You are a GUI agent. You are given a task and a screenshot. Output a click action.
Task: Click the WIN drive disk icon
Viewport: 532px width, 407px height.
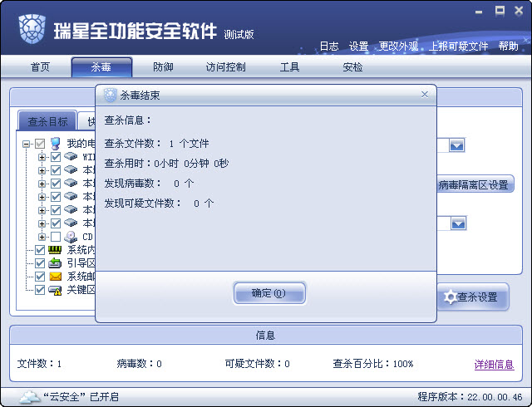tap(71, 156)
